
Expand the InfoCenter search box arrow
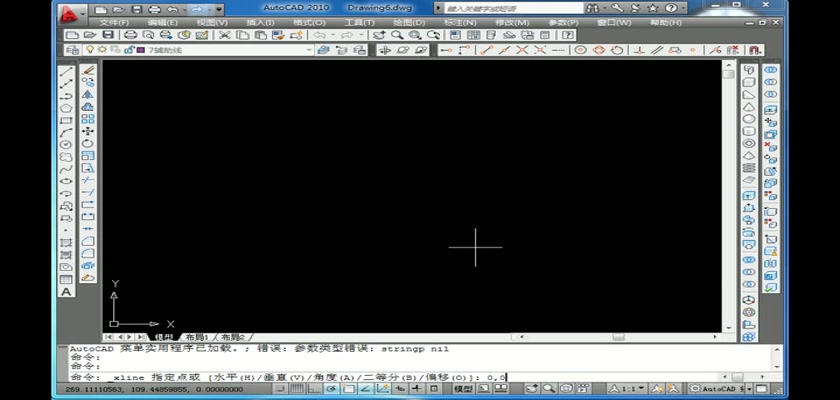coord(439,8)
